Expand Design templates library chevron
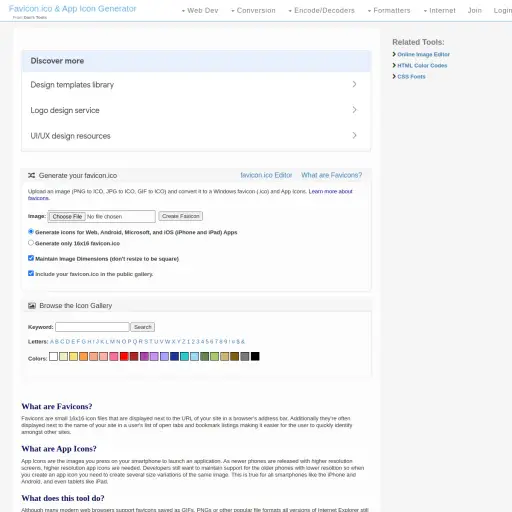 (x=354, y=84)
